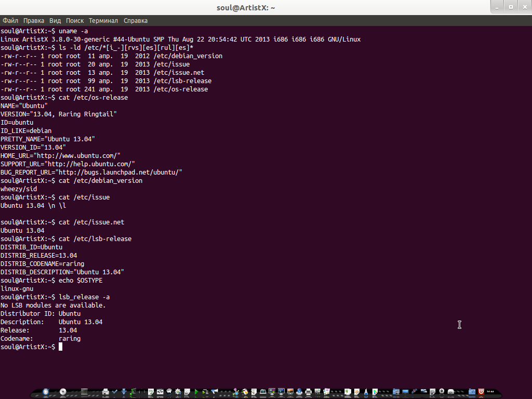Click the HOME_URL ubuntu.com line
This screenshot has width=532, height=399.
click(x=60, y=156)
